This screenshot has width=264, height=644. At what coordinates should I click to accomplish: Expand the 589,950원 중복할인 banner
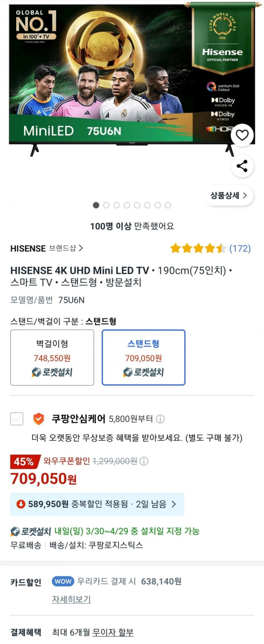pos(97,504)
